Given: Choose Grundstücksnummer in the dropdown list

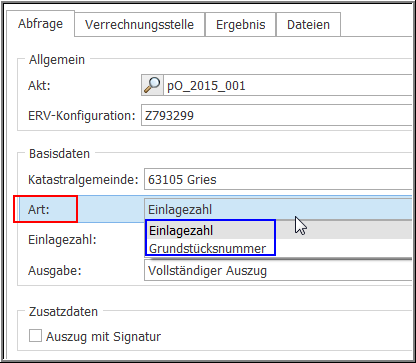Looking at the screenshot, I should 278,248.
